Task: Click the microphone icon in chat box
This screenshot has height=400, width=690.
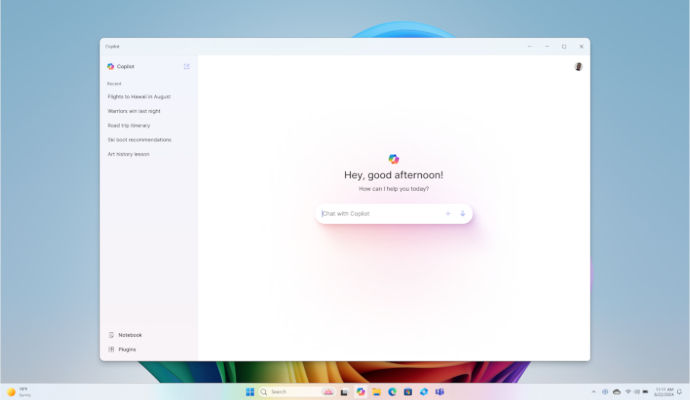Action: 462,214
